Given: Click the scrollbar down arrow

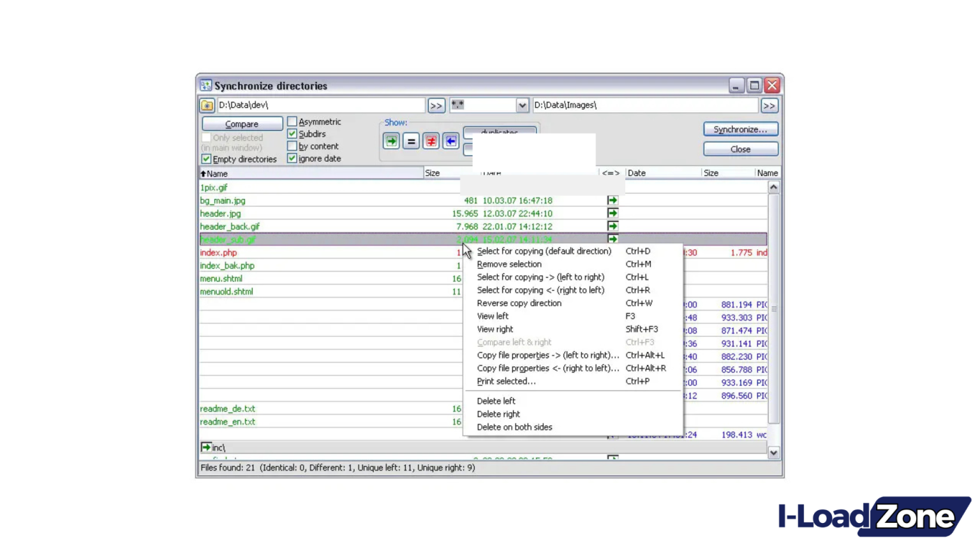Looking at the screenshot, I should (x=773, y=453).
